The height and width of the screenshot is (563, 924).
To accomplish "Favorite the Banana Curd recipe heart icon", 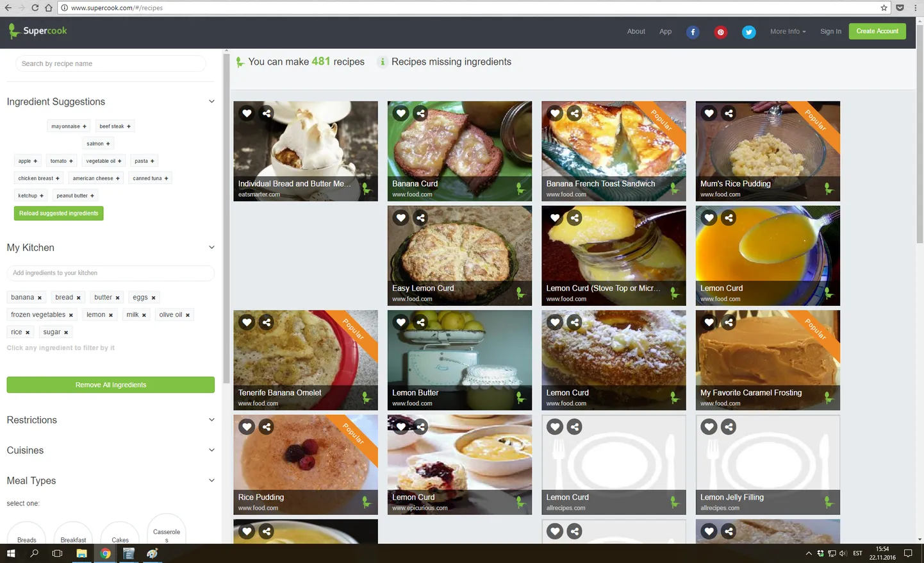I will coord(401,113).
